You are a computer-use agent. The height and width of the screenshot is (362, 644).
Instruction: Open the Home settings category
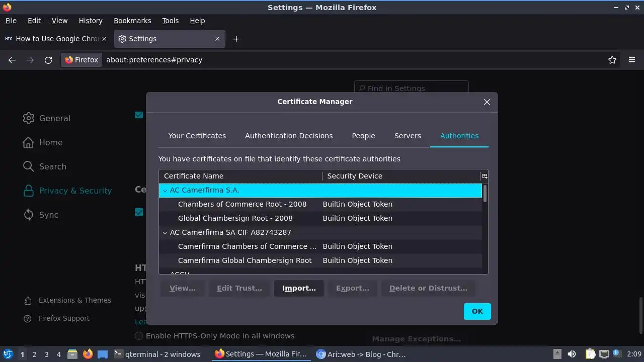pos(43,142)
